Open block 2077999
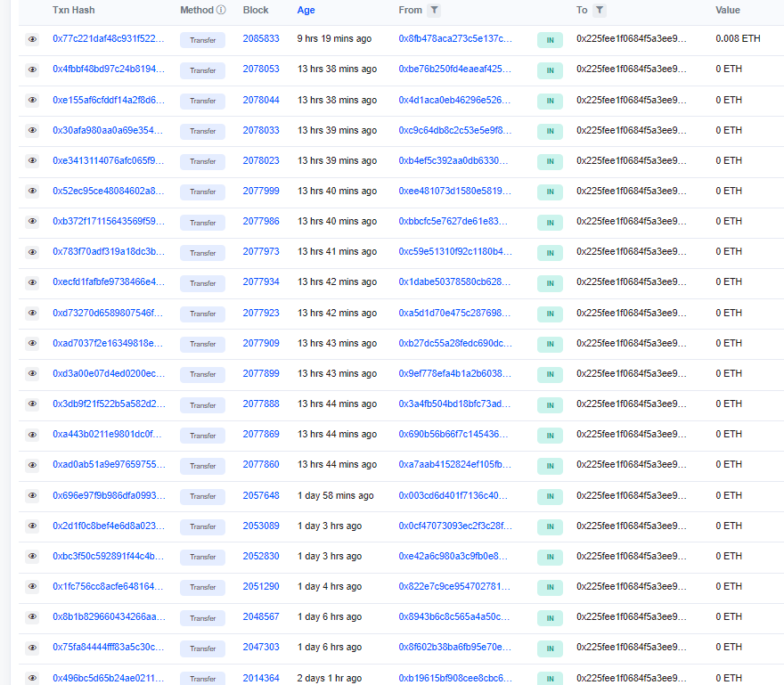This screenshot has height=685, width=784. [261, 191]
